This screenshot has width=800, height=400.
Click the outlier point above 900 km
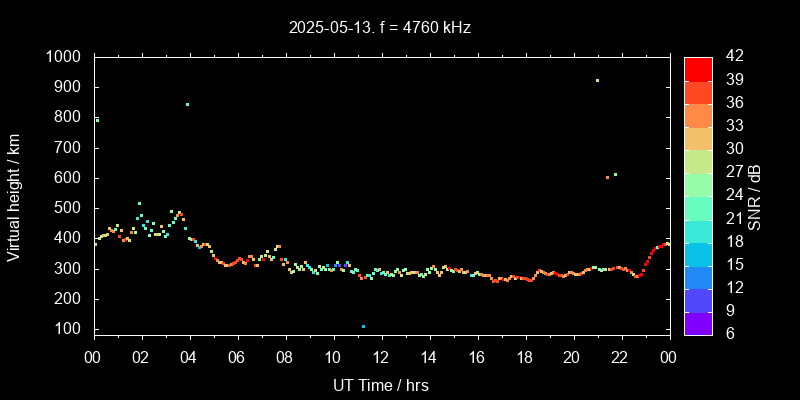click(597, 81)
